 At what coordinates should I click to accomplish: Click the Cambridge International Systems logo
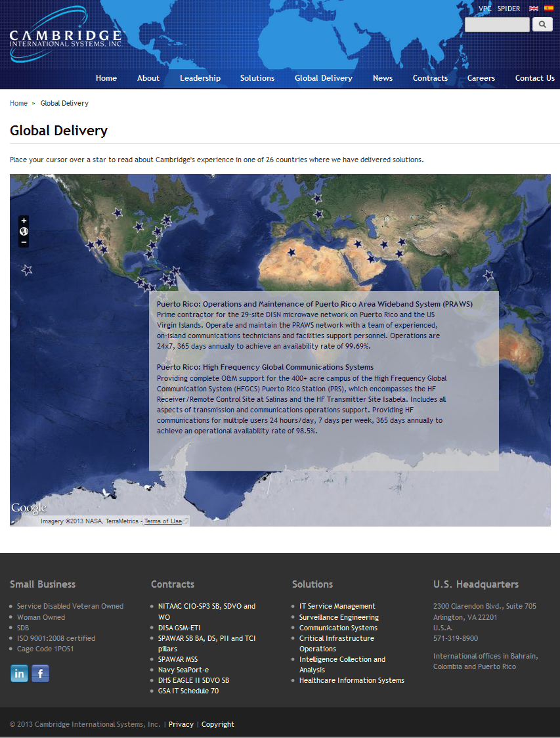(x=66, y=35)
